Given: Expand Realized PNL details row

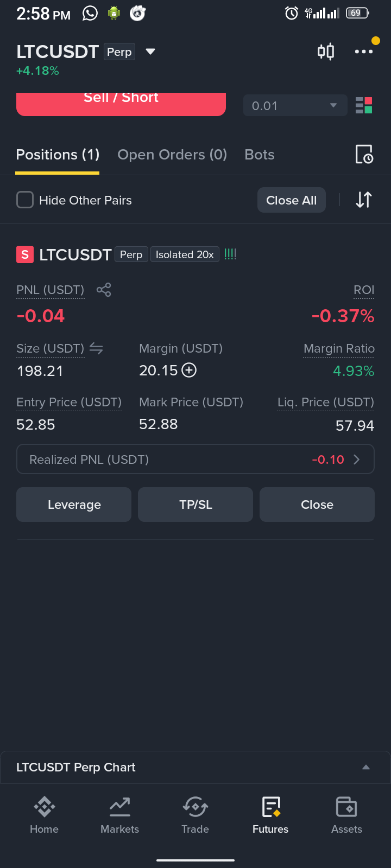Looking at the screenshot, I should (x=195, y=459).
